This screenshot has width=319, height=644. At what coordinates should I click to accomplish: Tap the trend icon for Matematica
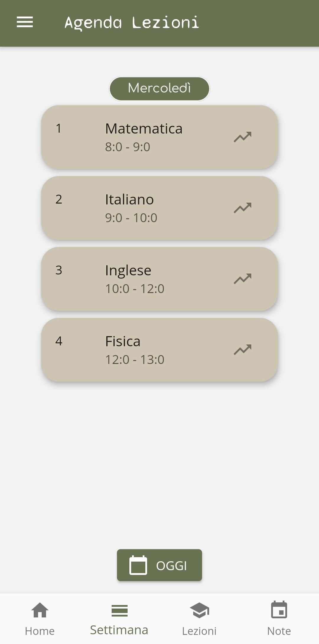pyautogui.click(x=242, y=137)
